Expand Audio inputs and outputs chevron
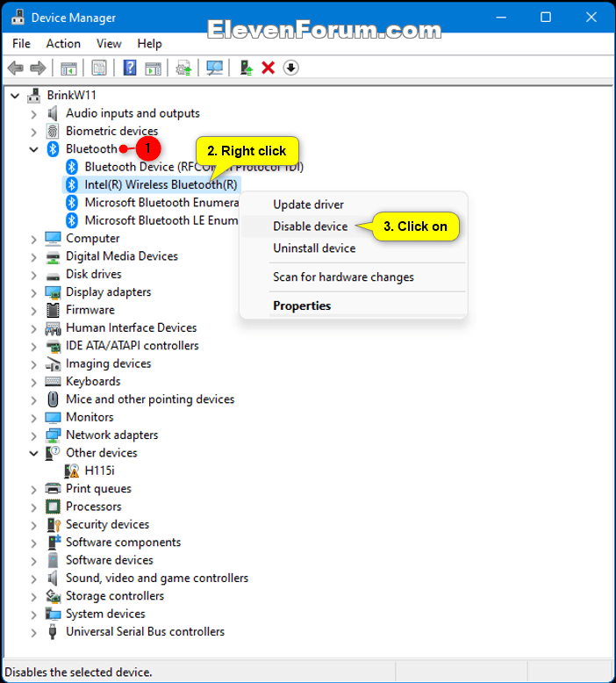The width and height of the screenshot is (616, 683). [x=34, y=114]
